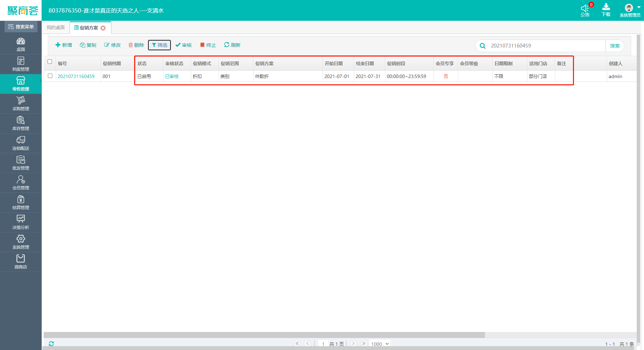Image resolution: width=644 pixels, height=350 pixels.
Task: Switch to the 我的桌面 tab
Action: (x=56, y=28)
